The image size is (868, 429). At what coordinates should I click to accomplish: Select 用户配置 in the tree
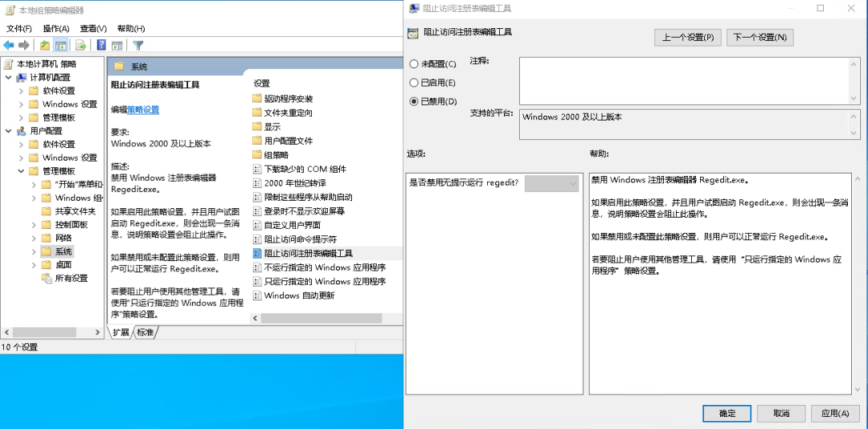click(46, 131)
